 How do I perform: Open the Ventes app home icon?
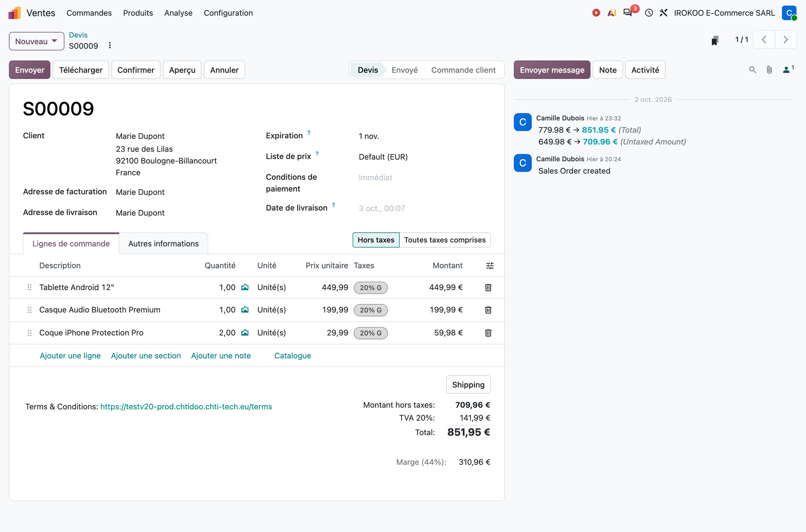(x=15, y=13)
